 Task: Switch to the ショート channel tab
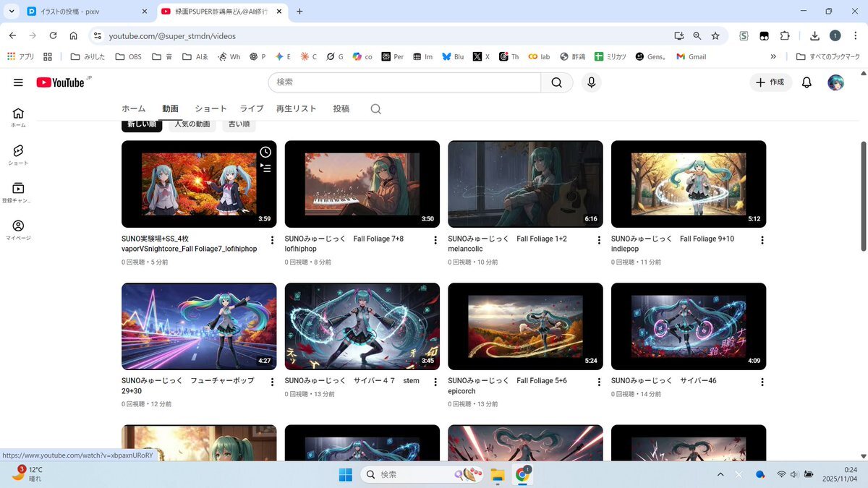[x=210, y=108]
